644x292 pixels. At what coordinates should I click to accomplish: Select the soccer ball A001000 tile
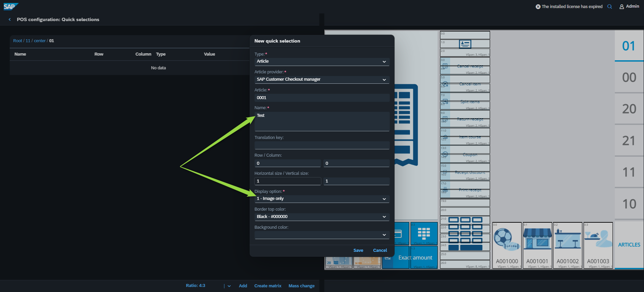click(507, 245)
